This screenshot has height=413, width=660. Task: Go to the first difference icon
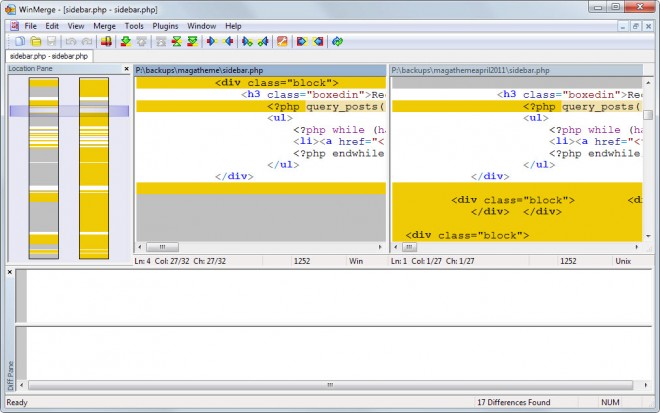pyautogui.click(x=159, y=41)
